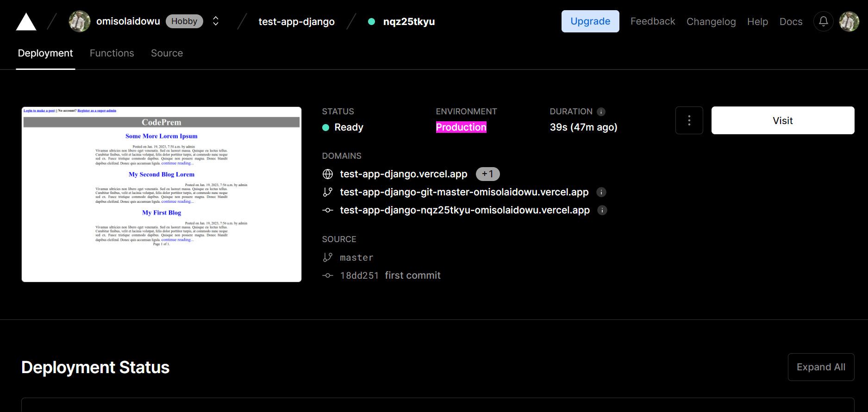Screen dimensions: 868x412
Task: Click the DOMAINS section label
Action: (342, 156)
